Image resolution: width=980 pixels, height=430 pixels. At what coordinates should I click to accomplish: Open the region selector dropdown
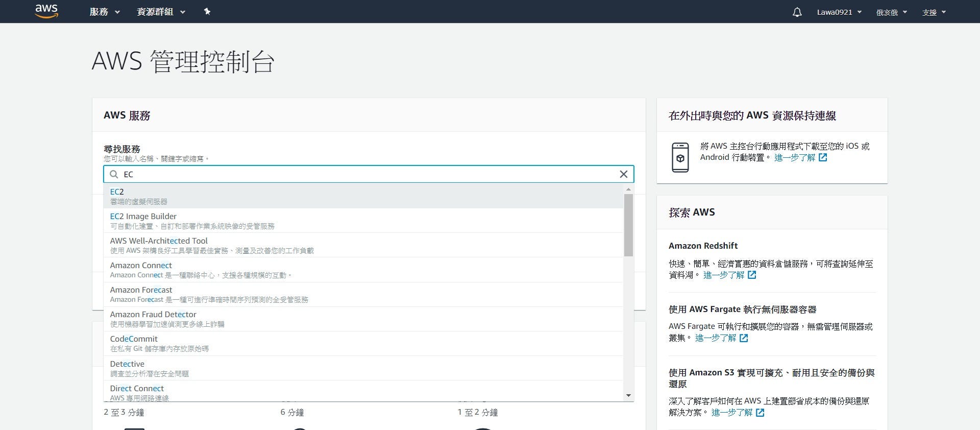pyautogui.click(x=892, y=12)
